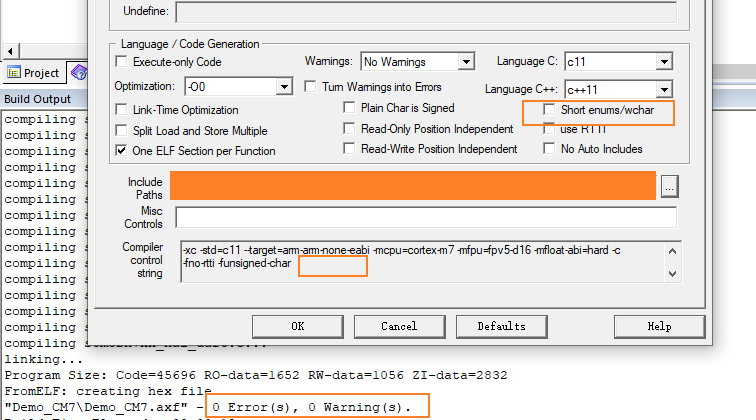This screenshot has width=756, height=420.
Task: Click the Build Output panel title
Action: (x=38, y=99)
